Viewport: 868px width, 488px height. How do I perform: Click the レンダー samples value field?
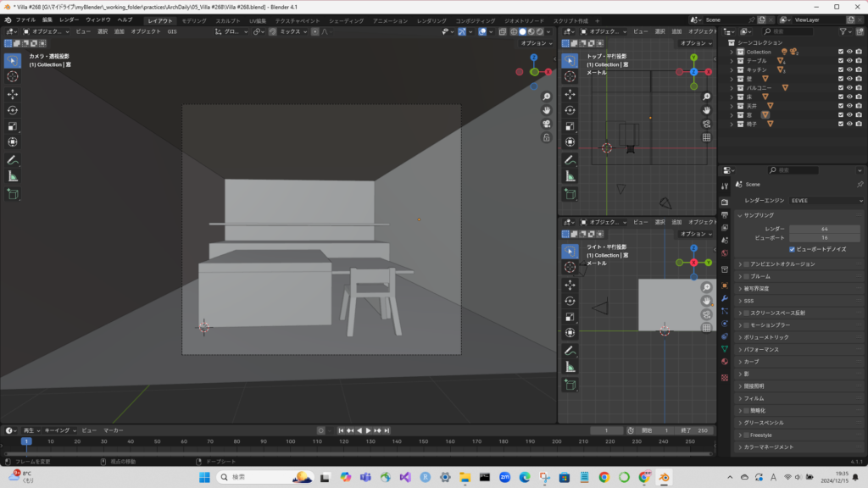coord(823,229)
